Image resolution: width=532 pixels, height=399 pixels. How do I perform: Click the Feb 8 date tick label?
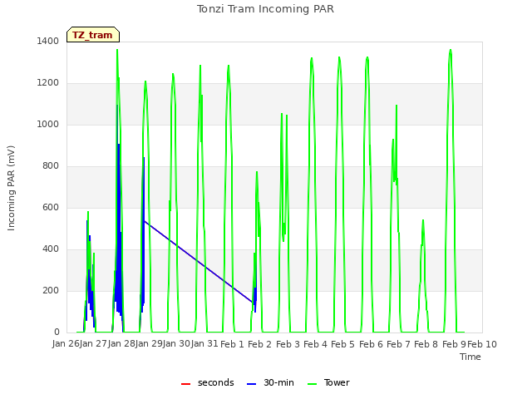coord(426,344)
